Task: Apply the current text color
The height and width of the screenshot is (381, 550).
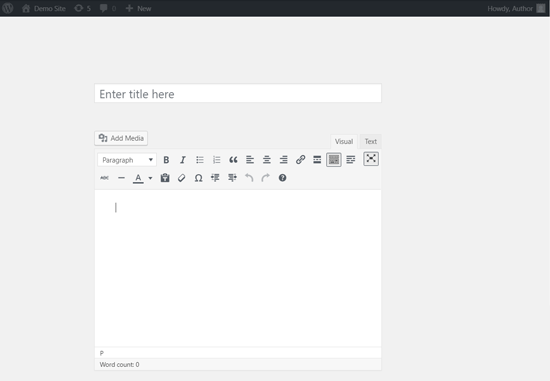Action: [x=138, y=178]
